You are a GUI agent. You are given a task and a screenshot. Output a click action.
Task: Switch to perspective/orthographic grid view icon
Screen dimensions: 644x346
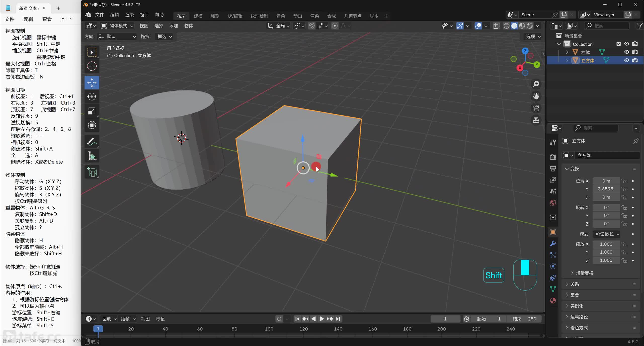(536, 120)
